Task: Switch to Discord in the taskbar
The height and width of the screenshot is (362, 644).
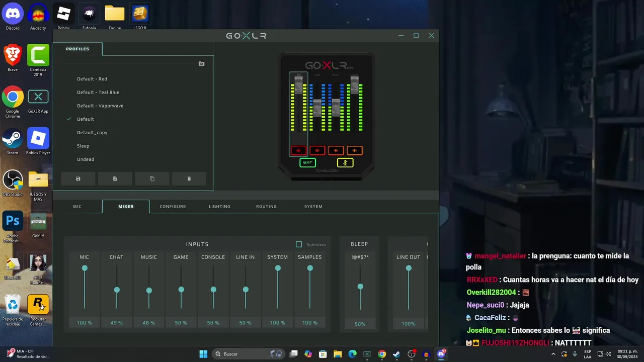Action: point(441,354)
